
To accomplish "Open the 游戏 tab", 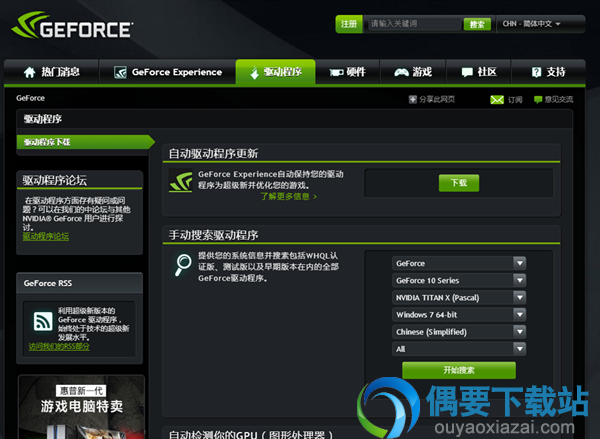I will click(x=413, y=72).
